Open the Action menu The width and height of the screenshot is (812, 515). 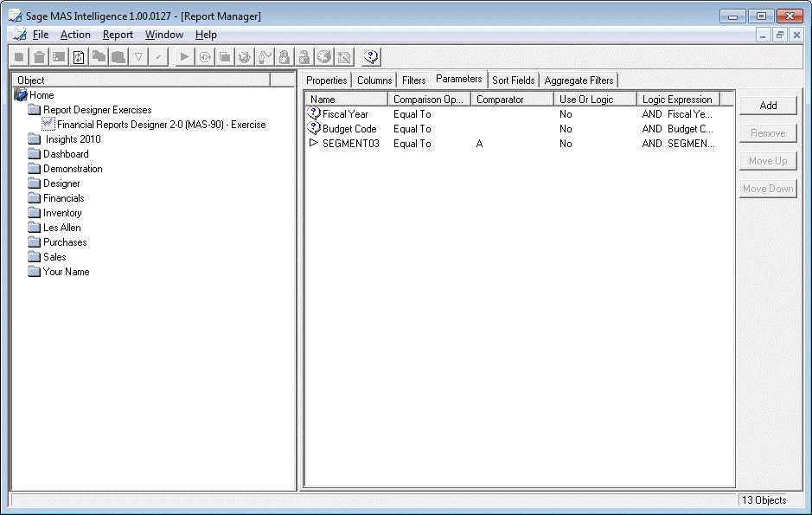pos(75,35)
